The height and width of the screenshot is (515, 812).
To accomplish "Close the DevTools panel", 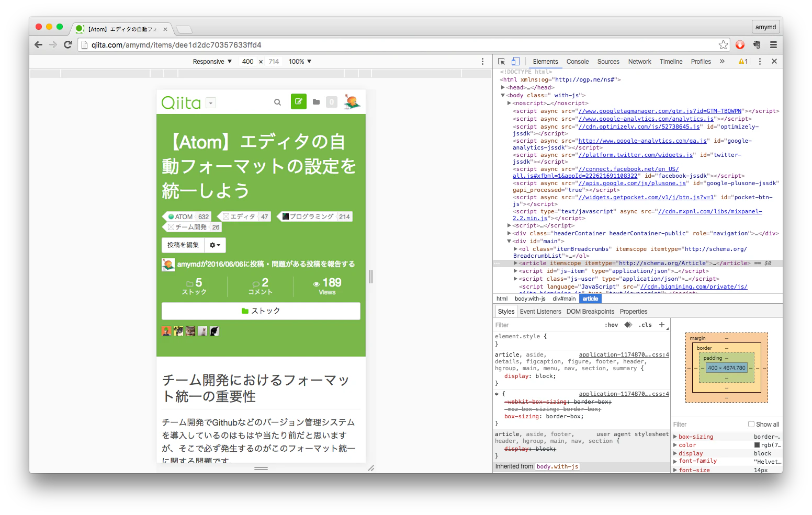I will [774, 61].
